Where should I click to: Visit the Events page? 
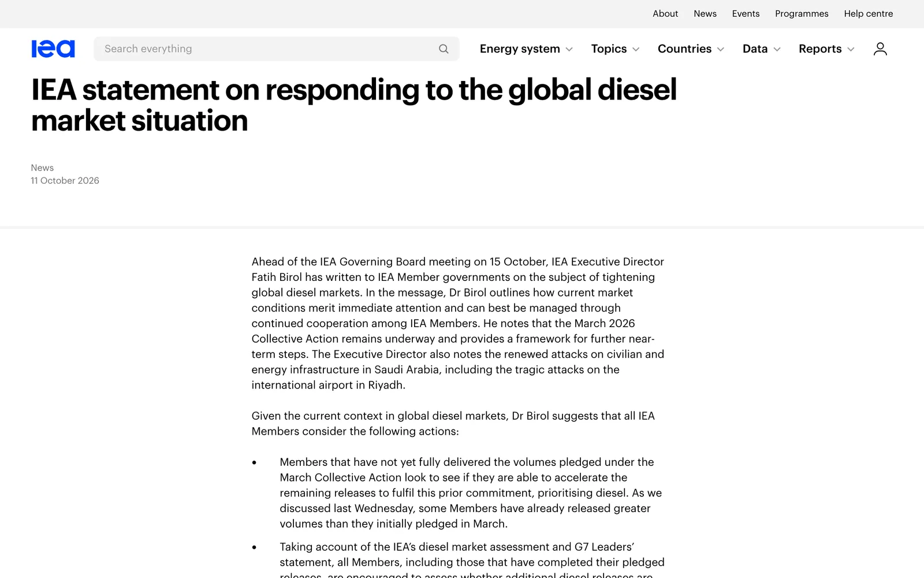[x=746, y=14]
